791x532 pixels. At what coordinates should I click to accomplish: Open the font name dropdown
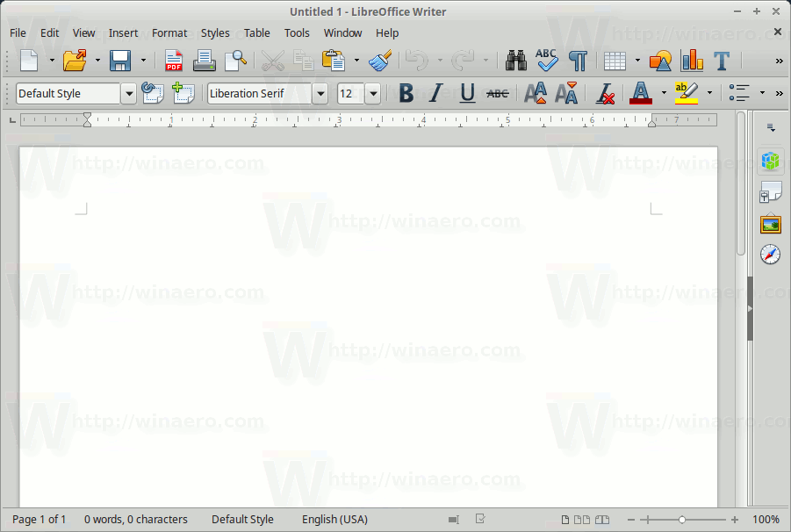pos(320,92)
